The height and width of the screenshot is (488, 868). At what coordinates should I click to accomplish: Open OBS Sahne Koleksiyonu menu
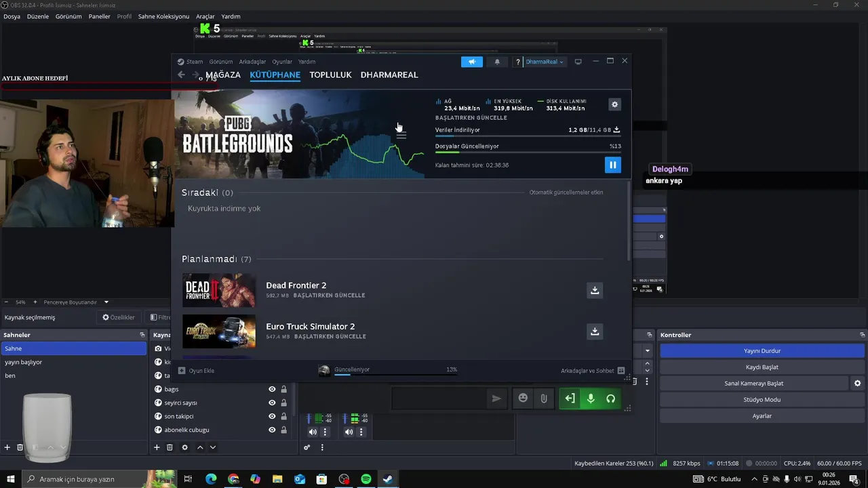pyautogui.click(x=163, y=16)
